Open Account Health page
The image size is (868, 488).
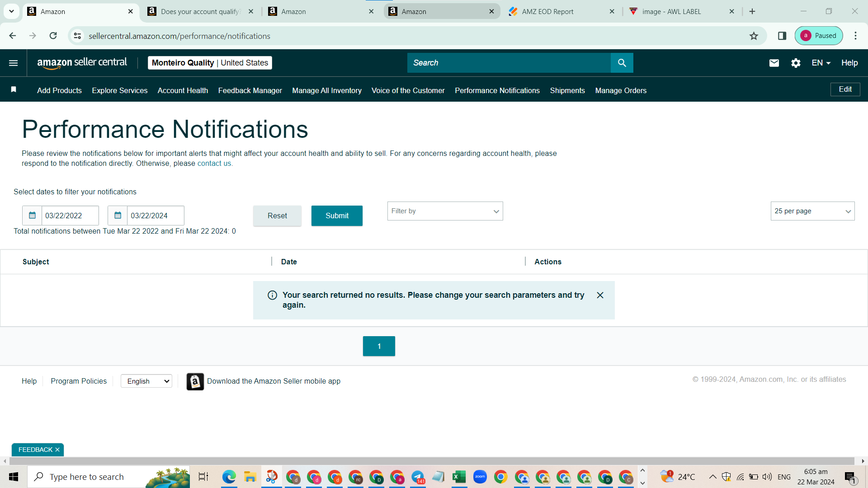(183, 90)
